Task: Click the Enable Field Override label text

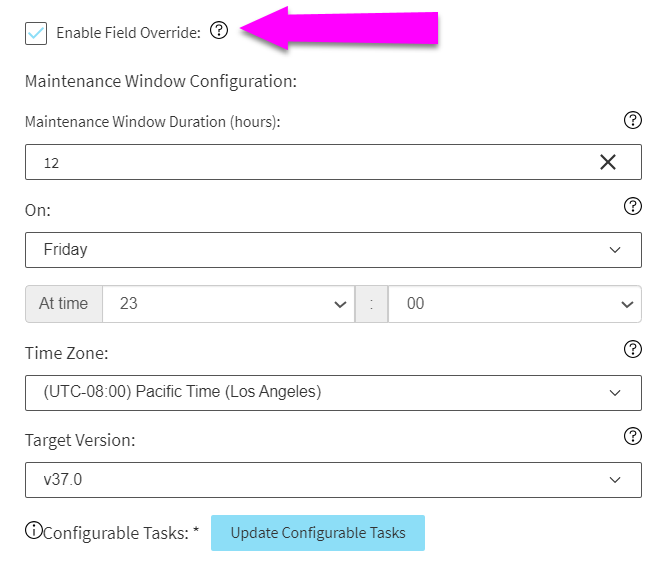Action: click(128, 33)
